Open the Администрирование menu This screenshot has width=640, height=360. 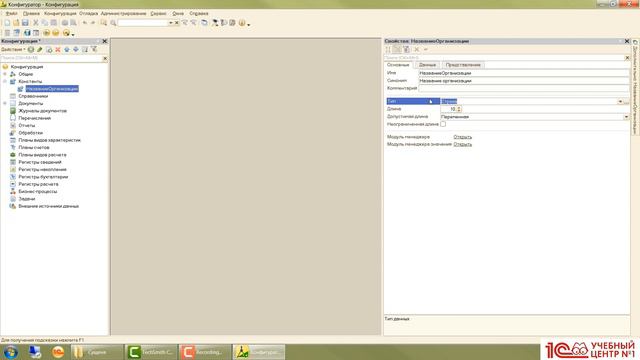[123, 13]
